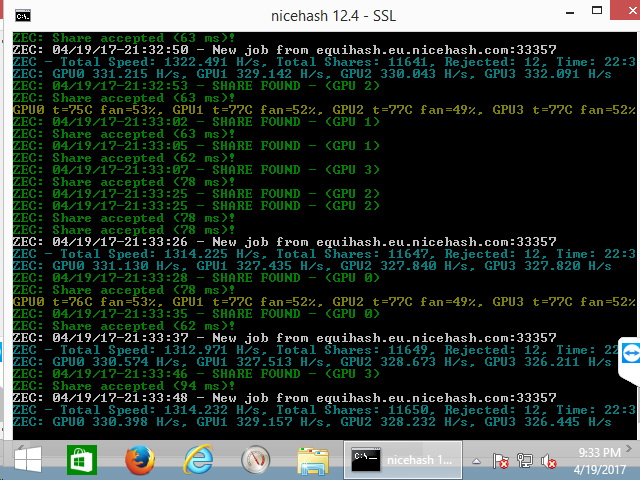The width and height of the screenshot is (640, 480).
Task: Open File Explorer from the taskbar
Action: [x=313, y=461]
